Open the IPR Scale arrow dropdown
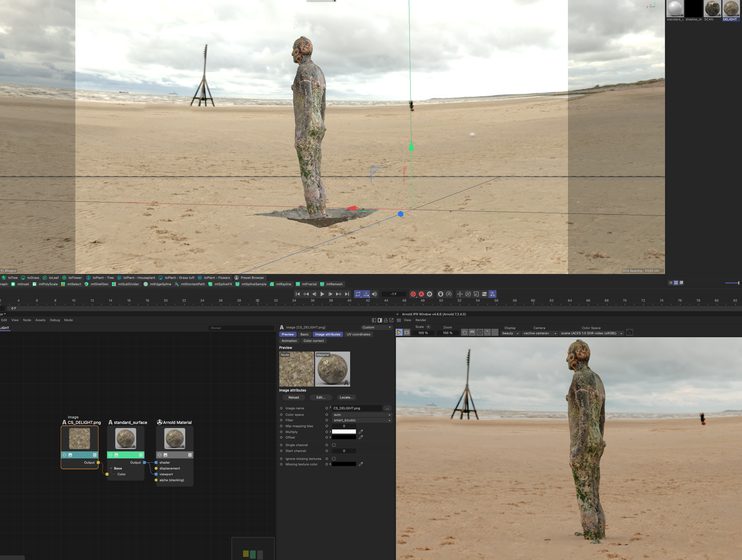Image resolution: width=742 pixels, height=560 pixels. click(x=428, y=327)
